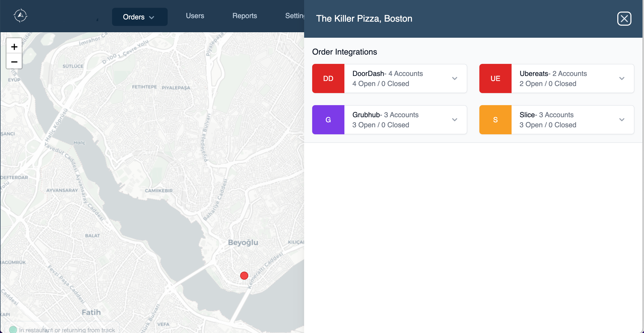Expand Ubereats accounts chevron

click(622, 78)
